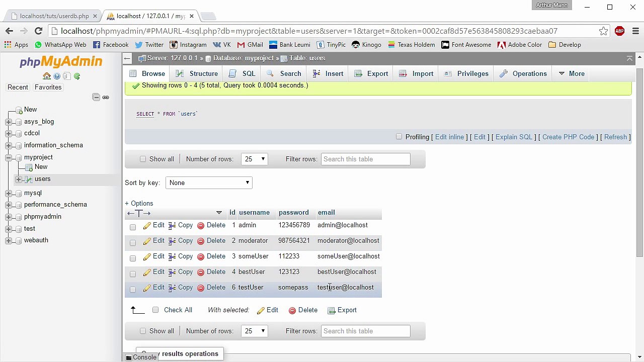Click the With selected Export icon
Image resolution: width=644 pixels, height=362 pixels.
click(x=332, y=311)
